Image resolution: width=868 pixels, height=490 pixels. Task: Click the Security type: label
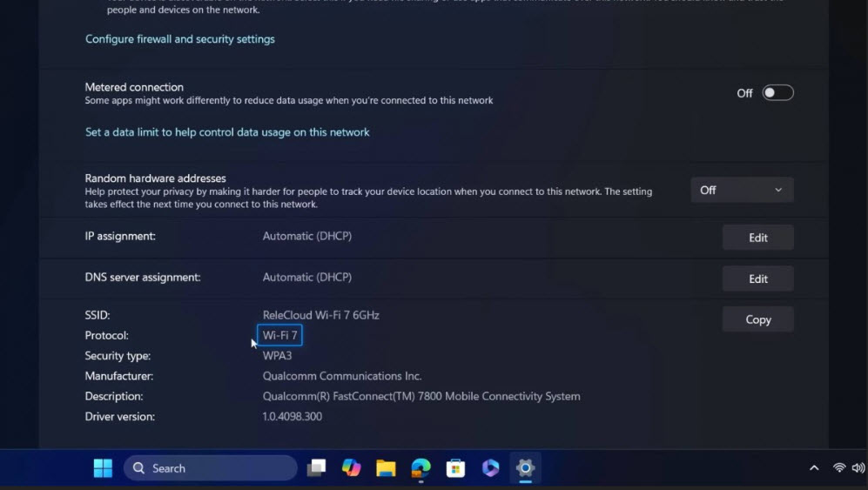(x=118, y=355)
